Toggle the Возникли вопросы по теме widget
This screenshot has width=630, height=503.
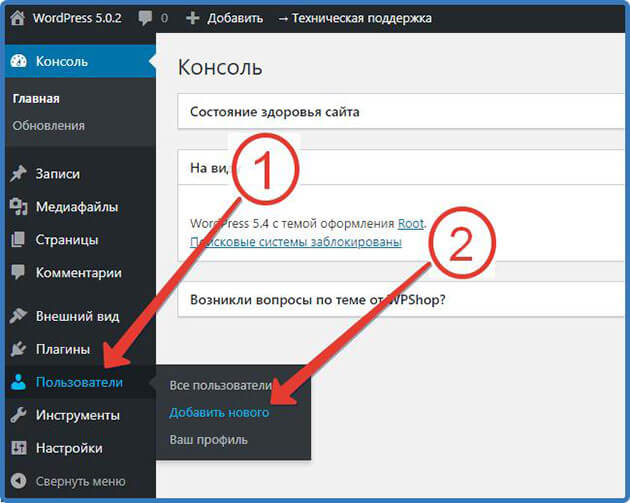[401, 300]
